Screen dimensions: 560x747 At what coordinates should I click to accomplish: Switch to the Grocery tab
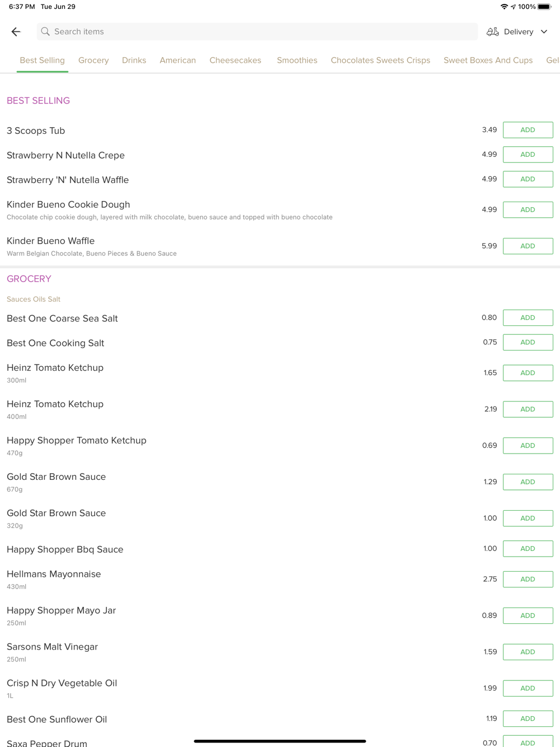94,60
